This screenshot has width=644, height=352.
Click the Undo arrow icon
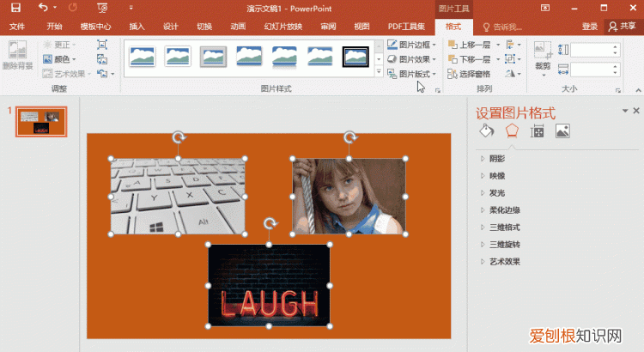coord(43,8)
